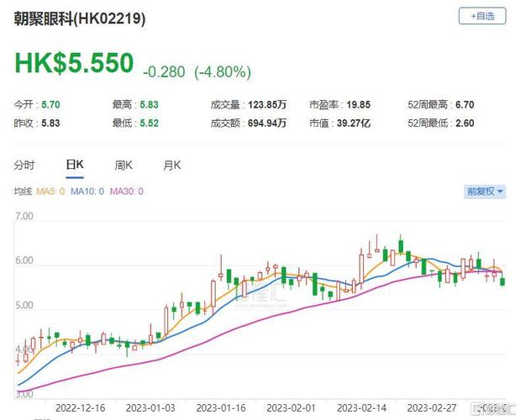The image size is (520, 420).
Task: Click the 2023-02-14 date axis label
Action: point(362,407)
